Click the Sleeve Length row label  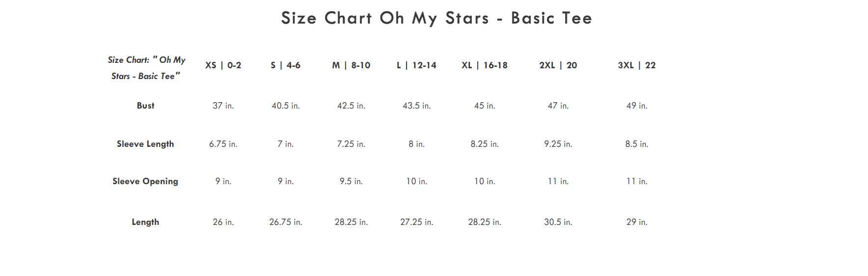tap(145, 144)
